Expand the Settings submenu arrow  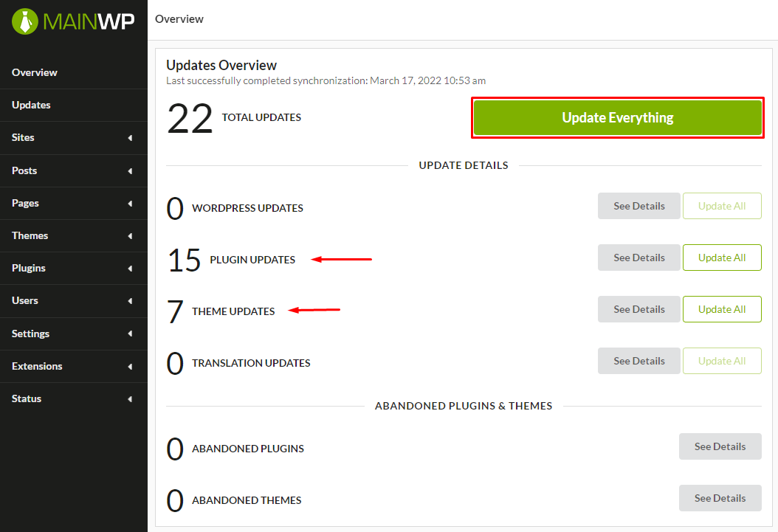[x=130, y=334]
